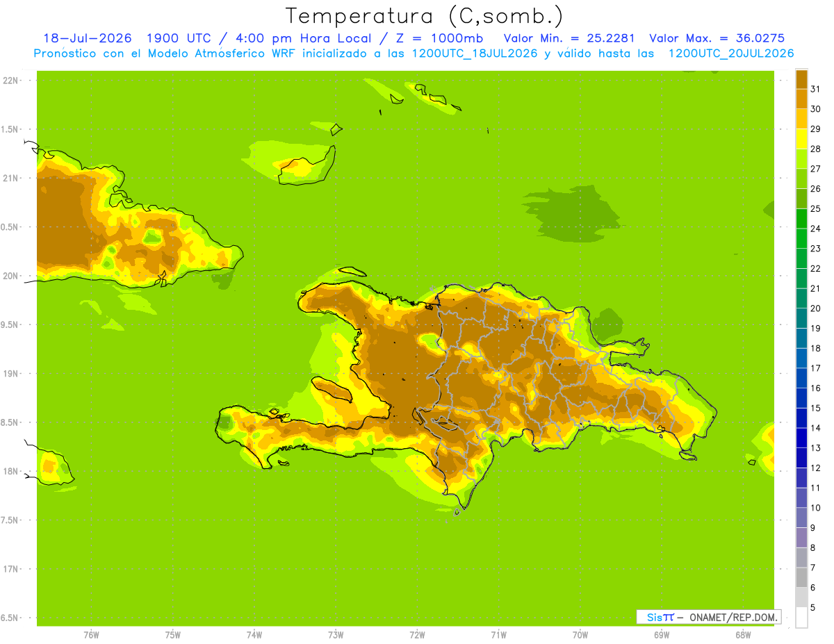Select the "18-Jul-2026" date text
This screenshot has width=834, height=644.
(88, 38)
